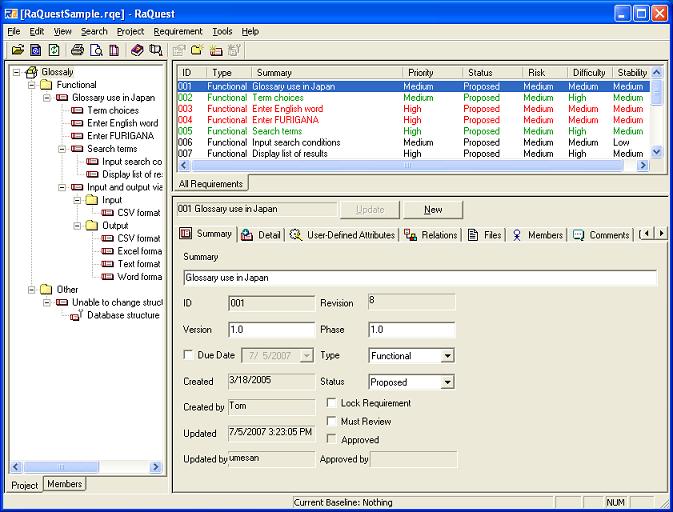Click the Version input field
This screenshot has height=512, width=673.
pos(271,330)
